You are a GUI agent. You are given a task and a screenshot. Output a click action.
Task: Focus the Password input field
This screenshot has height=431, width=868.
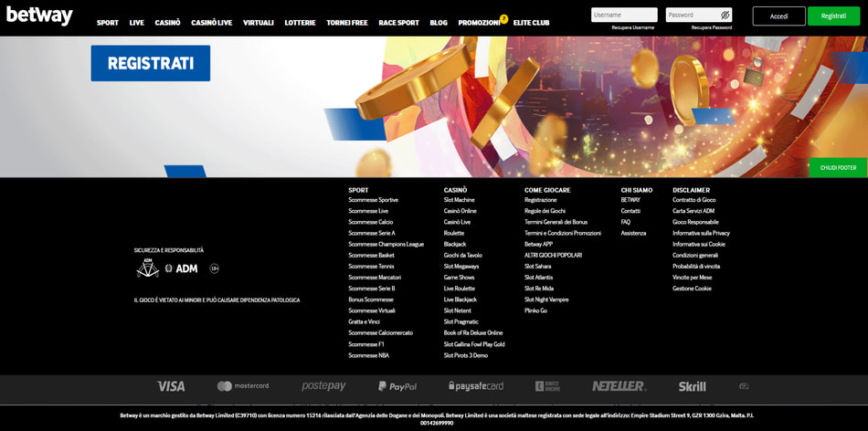click(x=699, y=15)
